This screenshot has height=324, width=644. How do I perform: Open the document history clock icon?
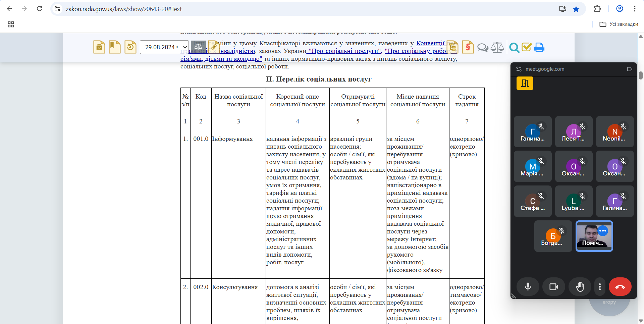point(130,47)
